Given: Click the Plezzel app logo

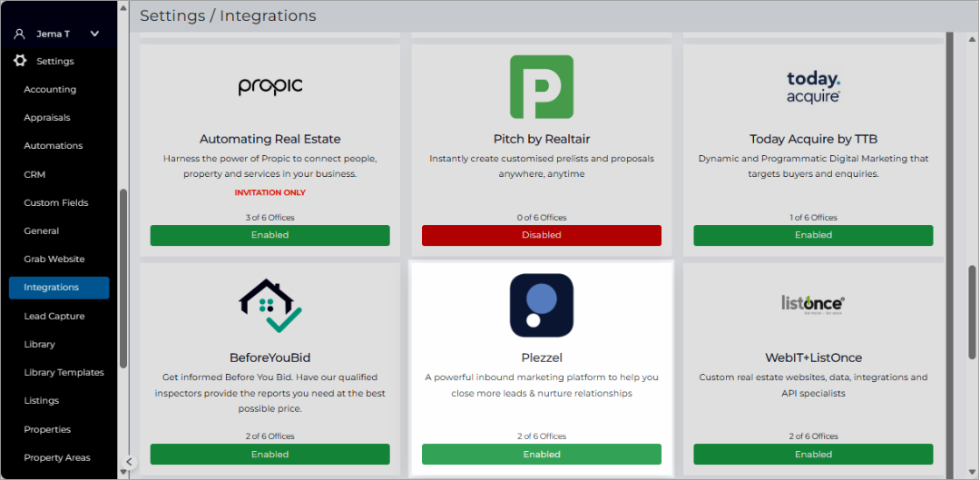Looking at the screenshot, I should coord(541,306).
